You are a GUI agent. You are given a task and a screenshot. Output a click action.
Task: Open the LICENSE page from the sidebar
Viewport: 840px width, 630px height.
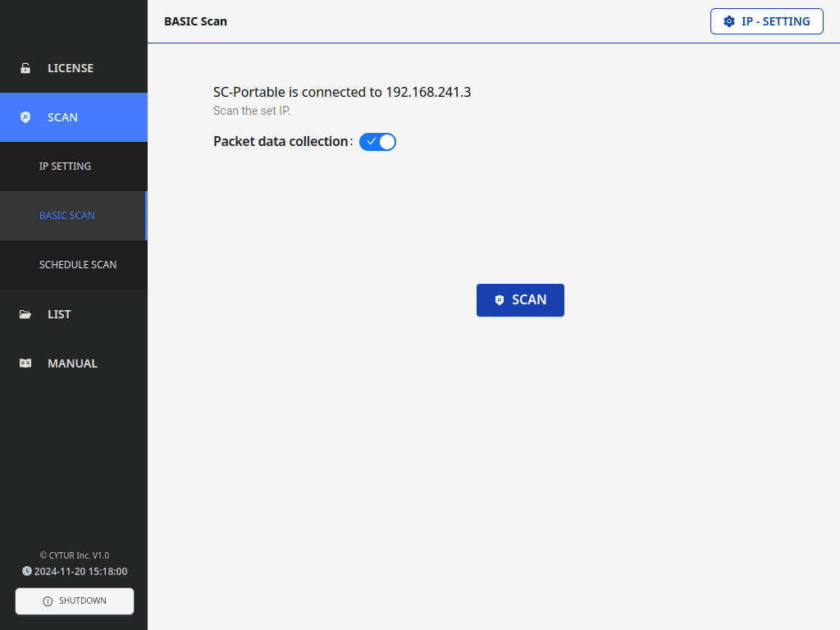click(x=71, y=68)
